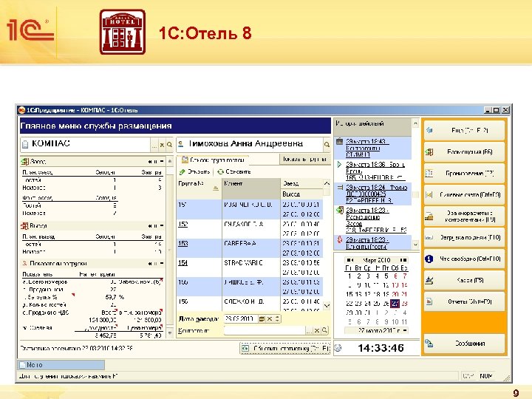
Task: Click green arrow icon of 18:36 history entry
Action: coord(339,165)
